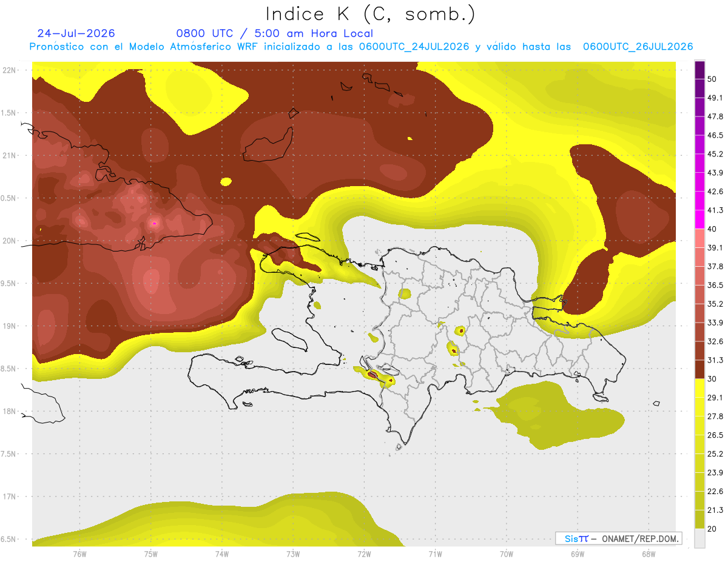Image resolution: width=728 pixels, height=562 pixels.
Task: Click the '72W' longitude label
Action: (x=364, y=554)
